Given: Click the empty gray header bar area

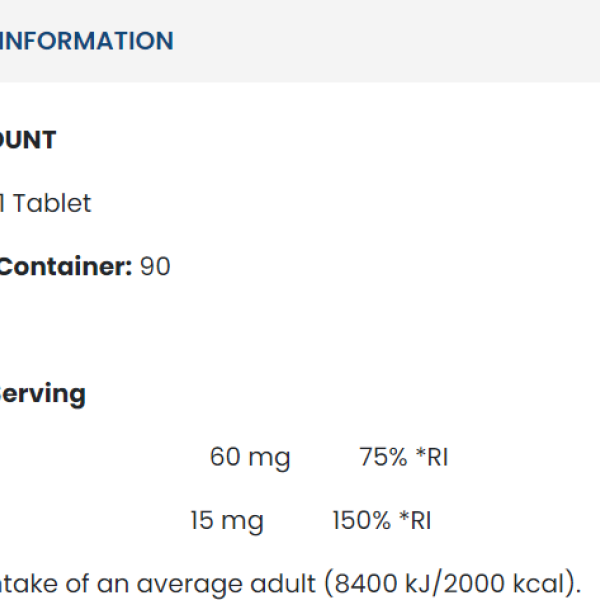Looking at the screenshot, I should coord(400,41).
